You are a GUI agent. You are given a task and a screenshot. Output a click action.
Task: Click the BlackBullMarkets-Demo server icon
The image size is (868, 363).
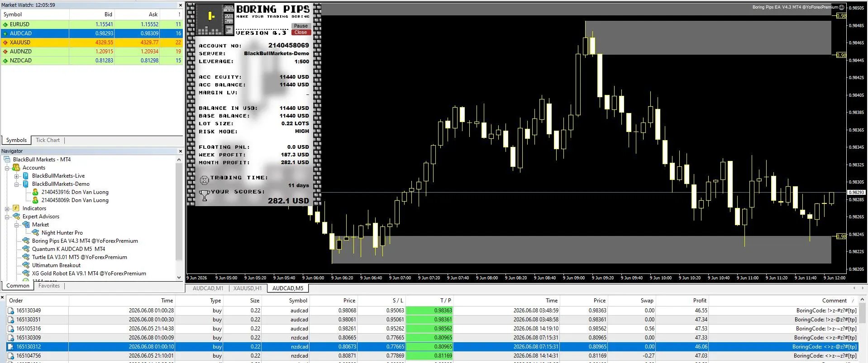26,184
